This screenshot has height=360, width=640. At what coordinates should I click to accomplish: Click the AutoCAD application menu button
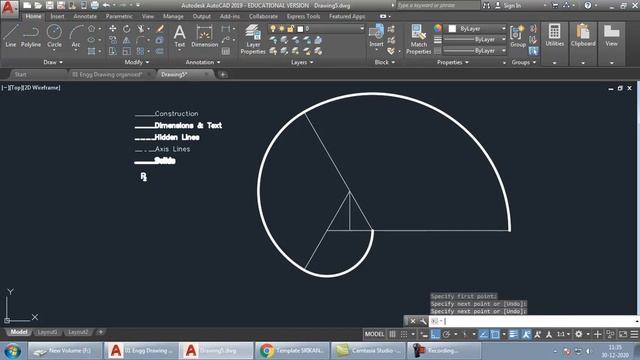(x=9, y=8)
